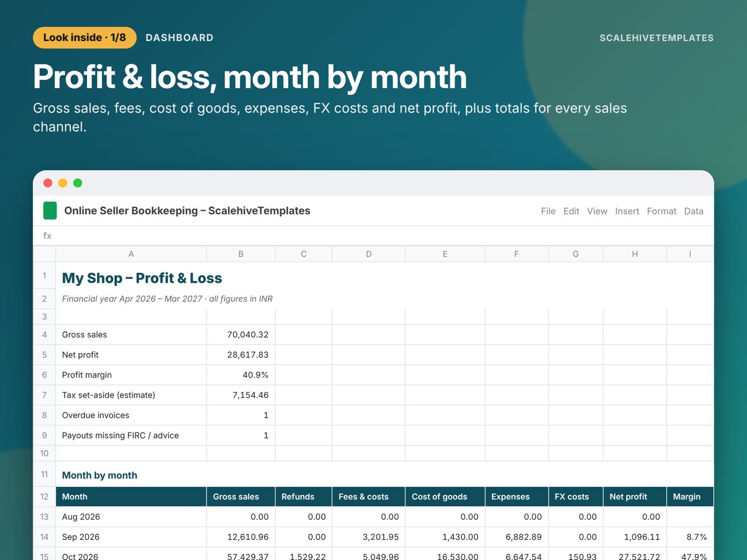Viewport: 747px width, 560px height.
Task: Click the Month table header
Action: tap(131, 497)
